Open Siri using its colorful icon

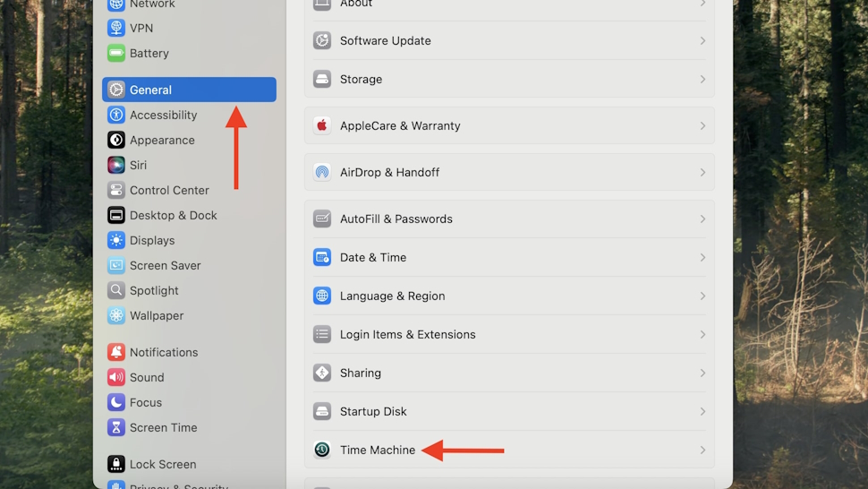click(x=116, y=165)
